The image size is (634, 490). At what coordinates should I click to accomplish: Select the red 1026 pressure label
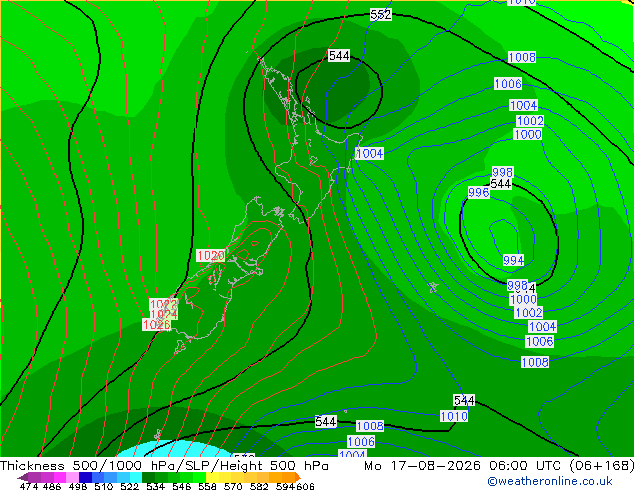(156, 324)
